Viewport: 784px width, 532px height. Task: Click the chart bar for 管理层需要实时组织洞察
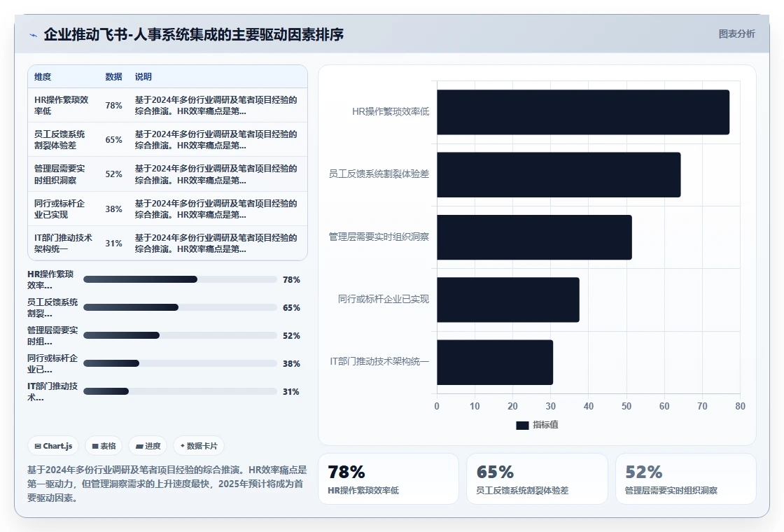point(535,237)
